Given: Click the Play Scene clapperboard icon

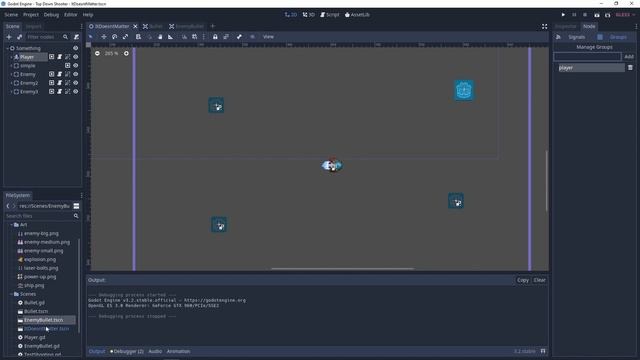Looking at the screenshot, I should pos(597,15).
